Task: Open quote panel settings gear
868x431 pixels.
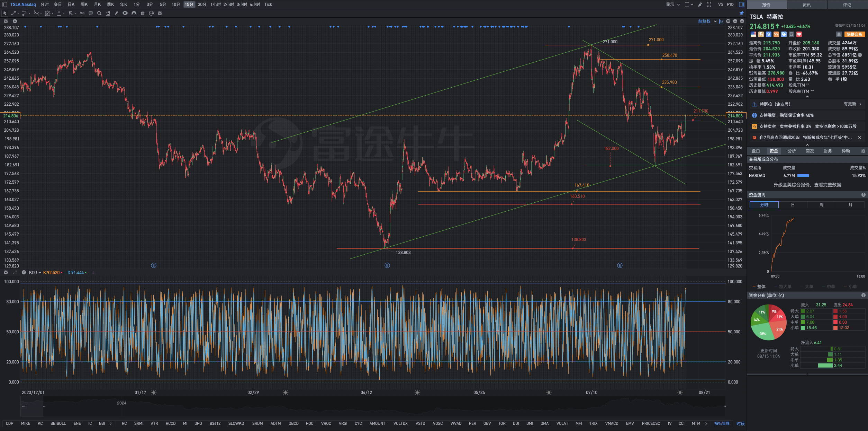Action: [x=863, y=151]
